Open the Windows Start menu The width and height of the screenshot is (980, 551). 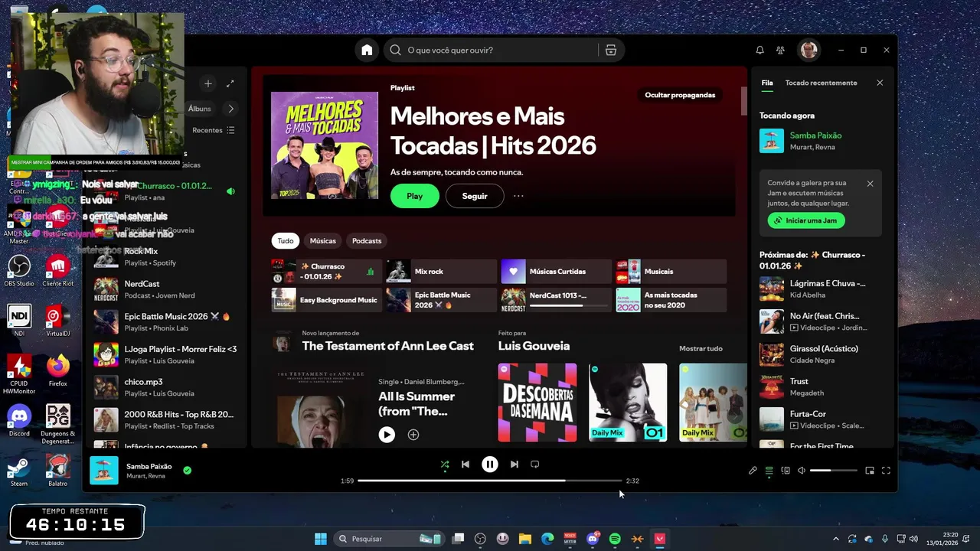click(x=321, y=539)
